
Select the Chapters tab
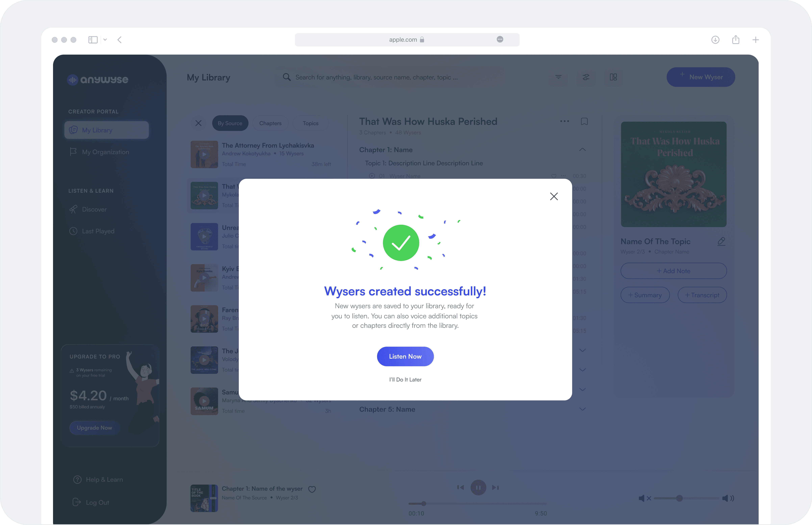tap(270, 123)
